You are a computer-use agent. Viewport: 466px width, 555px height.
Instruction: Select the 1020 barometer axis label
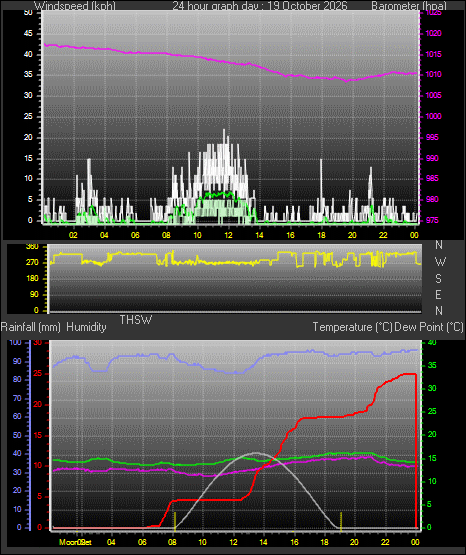433,34
